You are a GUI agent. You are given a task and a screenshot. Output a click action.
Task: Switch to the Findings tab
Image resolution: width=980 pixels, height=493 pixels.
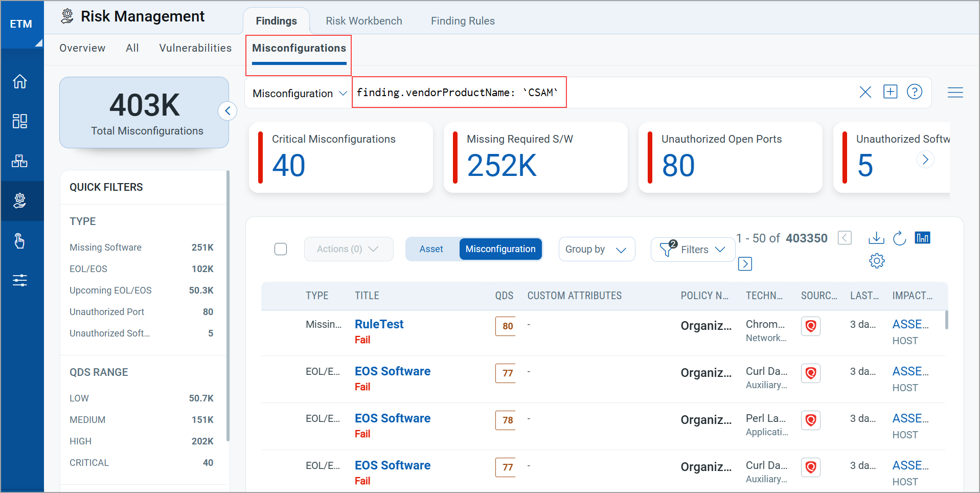coord(276,21)
